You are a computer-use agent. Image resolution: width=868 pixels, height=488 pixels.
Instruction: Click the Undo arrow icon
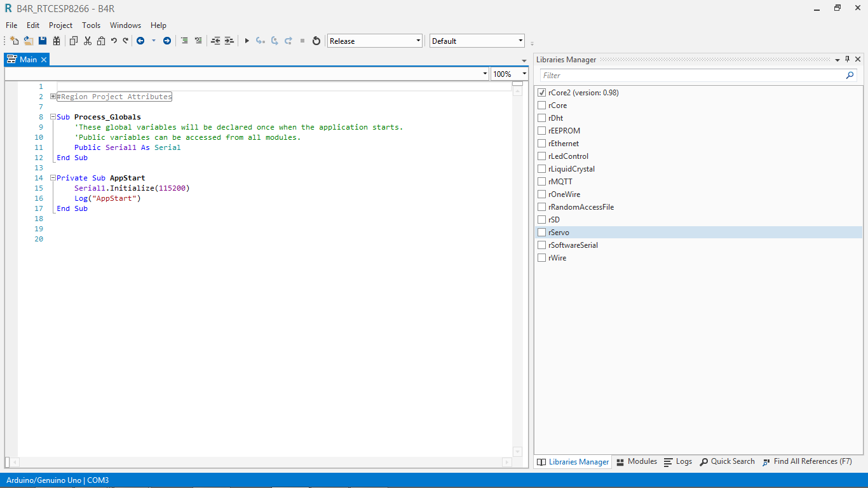(114, 41)
